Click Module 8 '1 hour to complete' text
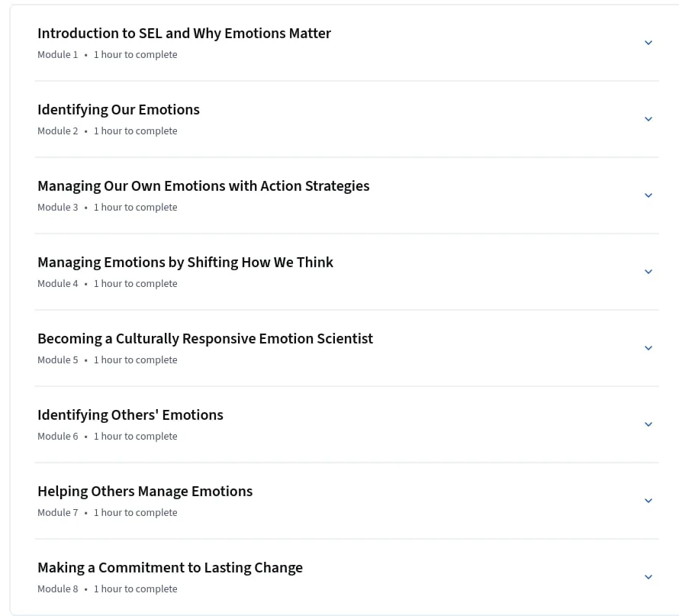The width and height of the screenshot is (679, 616). point(136,589)
